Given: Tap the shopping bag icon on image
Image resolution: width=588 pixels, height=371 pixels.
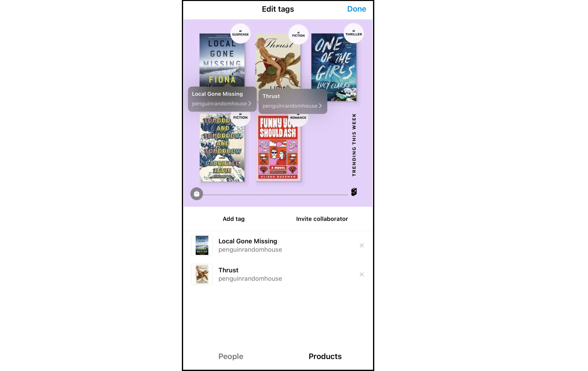Looking at the screenshot, I should point(196,194).
